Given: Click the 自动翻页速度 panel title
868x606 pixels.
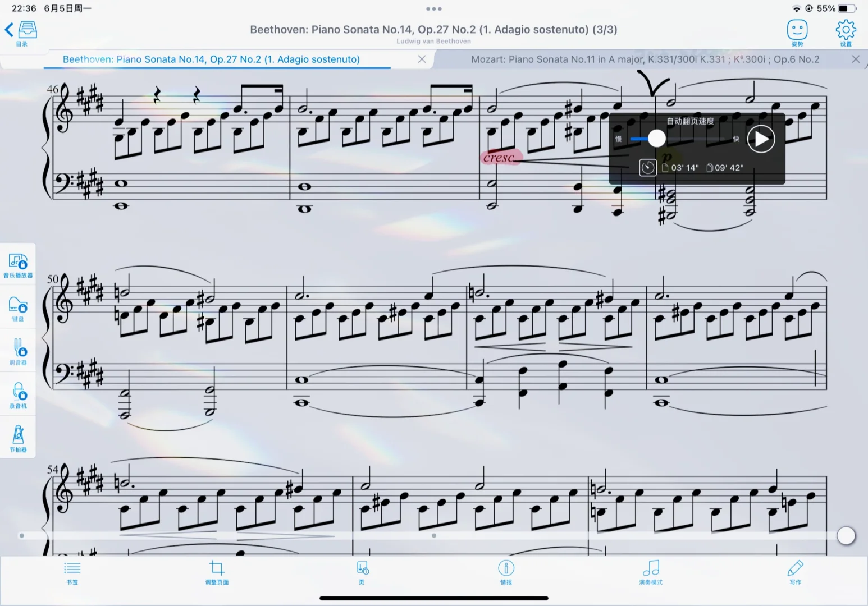Looking at the screenshot, I should coord(690,121).
